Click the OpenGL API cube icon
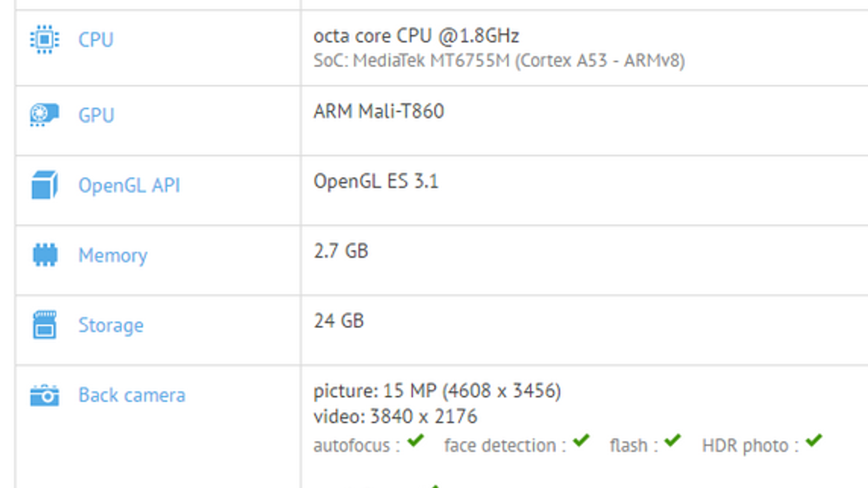Viewport: 868px width, 488px height. click(44, 185)
